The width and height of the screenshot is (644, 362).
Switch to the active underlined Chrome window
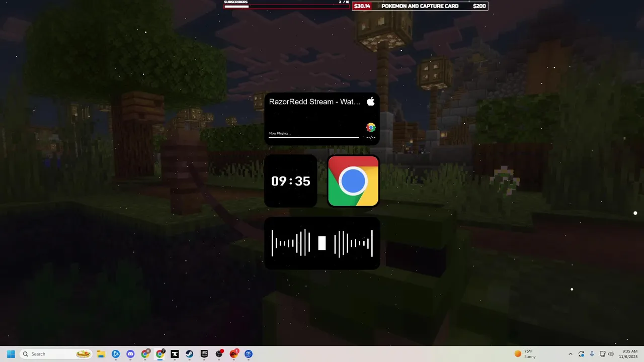pos(160,354)
